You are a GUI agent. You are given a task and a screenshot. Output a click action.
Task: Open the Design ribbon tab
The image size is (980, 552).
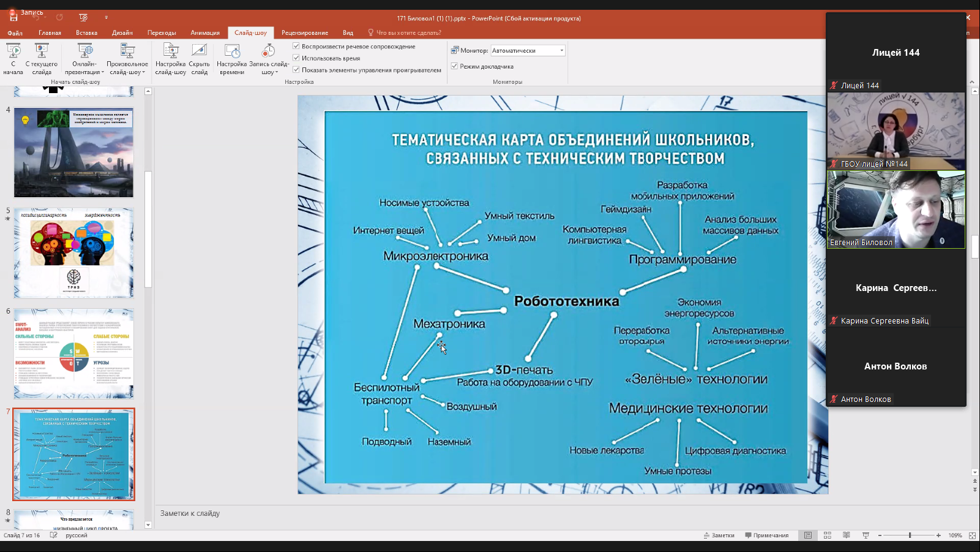122,32
